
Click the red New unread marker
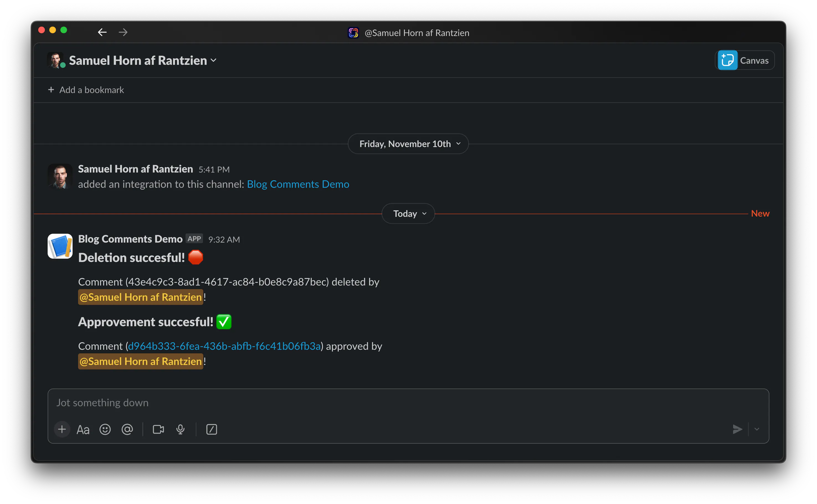pyautogui.click(x=760, y=213)
